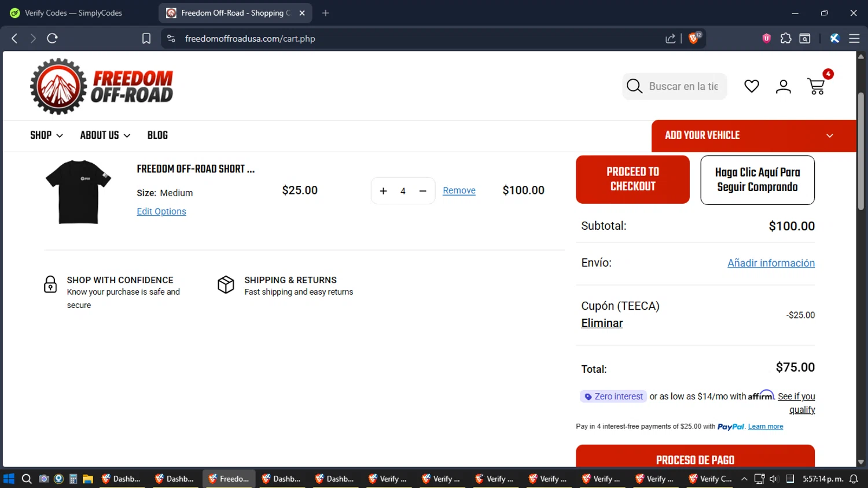Click the $75.00 total amount
868x488 pixels.
(795, 367)
